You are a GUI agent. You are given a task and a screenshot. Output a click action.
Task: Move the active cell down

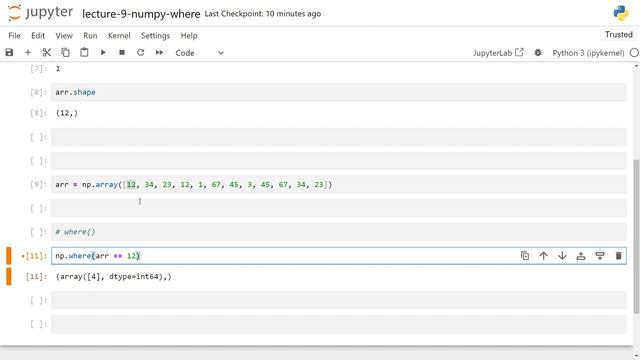(x=562, y=256)
